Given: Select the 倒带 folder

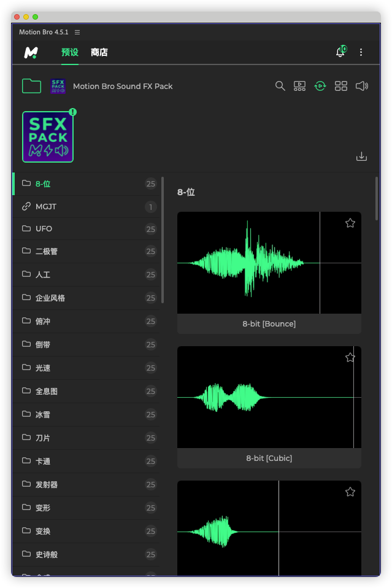Looking at the screenshot, I should (x=86, y=344).
